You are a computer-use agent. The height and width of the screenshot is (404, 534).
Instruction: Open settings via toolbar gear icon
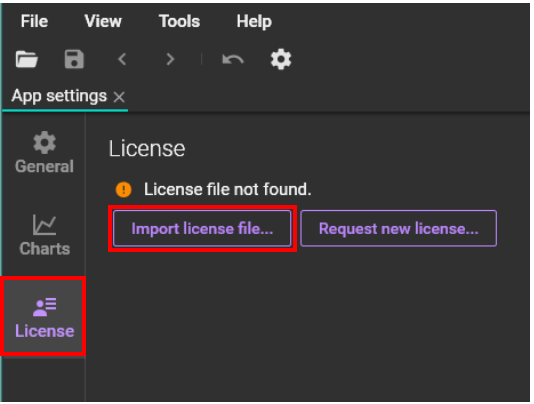(281, 59)
